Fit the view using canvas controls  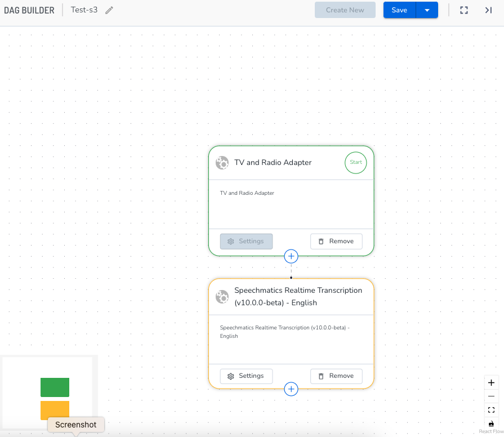click(x=491, y=410)
